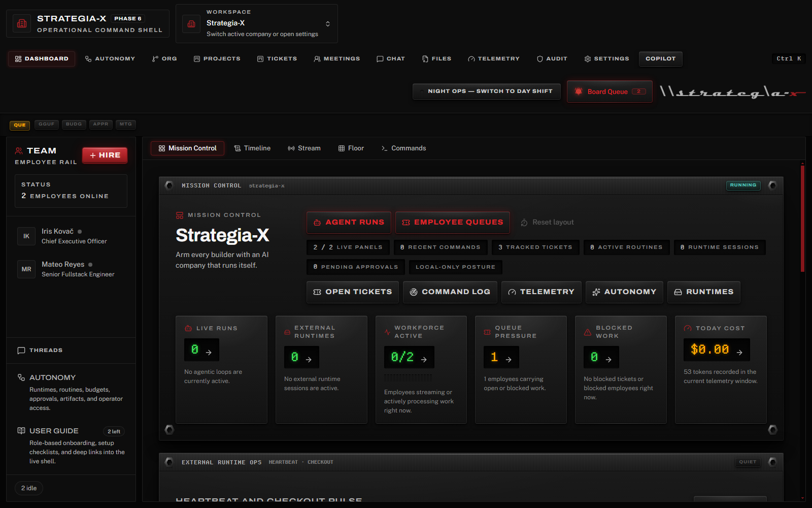Switch to the Timeline tab
812x508 pixels.
pyautogui.click(x=252, y=148)
